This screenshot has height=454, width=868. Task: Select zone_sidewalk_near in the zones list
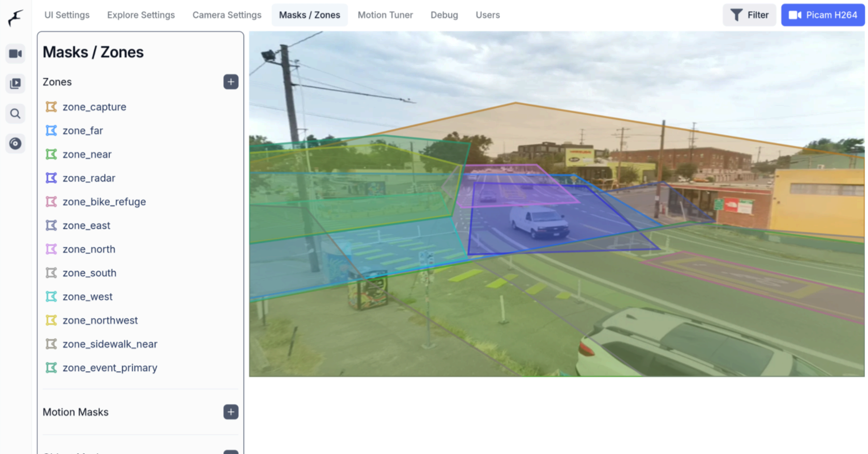pos(110,345)
